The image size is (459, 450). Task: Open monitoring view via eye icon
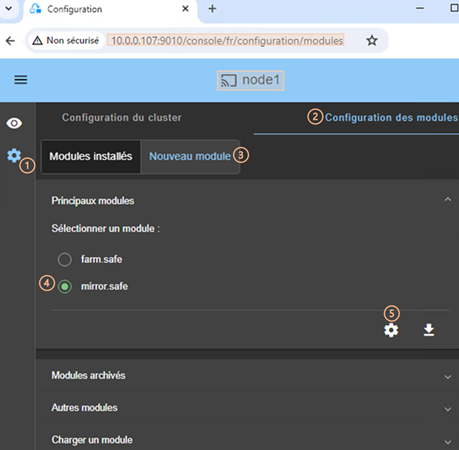14,123
